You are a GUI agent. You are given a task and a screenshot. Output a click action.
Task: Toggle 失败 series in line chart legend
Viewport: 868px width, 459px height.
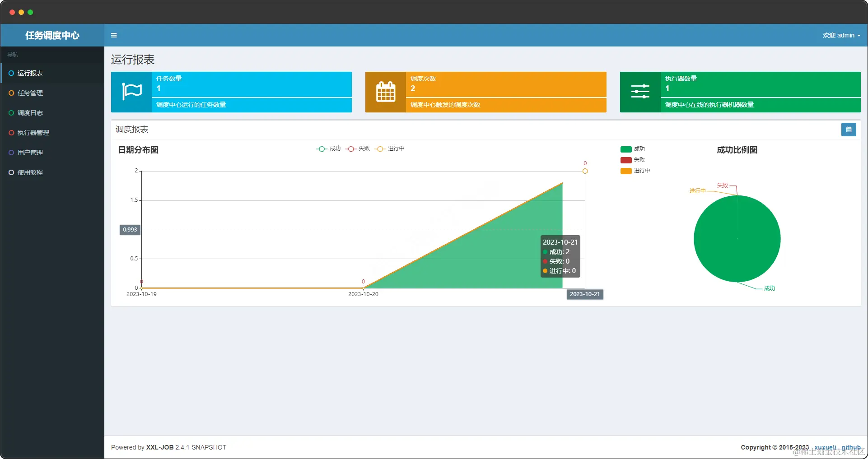click(x=358, y=148)
